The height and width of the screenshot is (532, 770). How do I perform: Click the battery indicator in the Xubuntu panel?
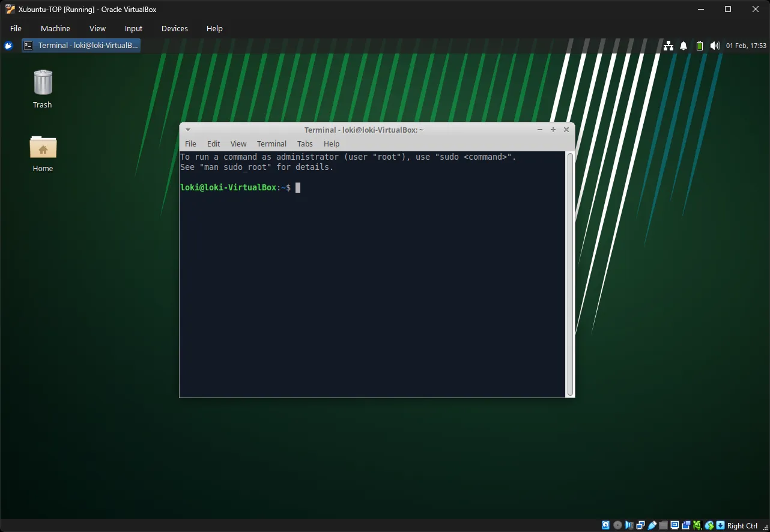tap(699, 45)
